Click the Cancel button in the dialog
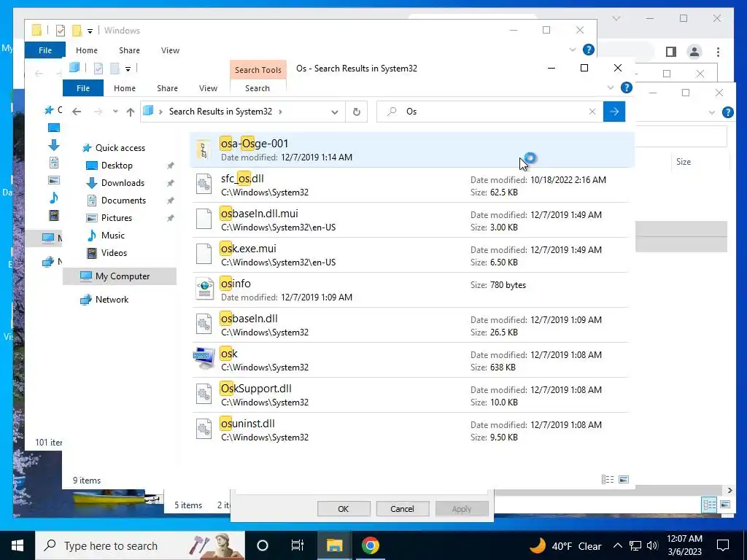Image resolution: width=747 pixels, height=560 pixels. pyautogui.click(x=402, y=508)
